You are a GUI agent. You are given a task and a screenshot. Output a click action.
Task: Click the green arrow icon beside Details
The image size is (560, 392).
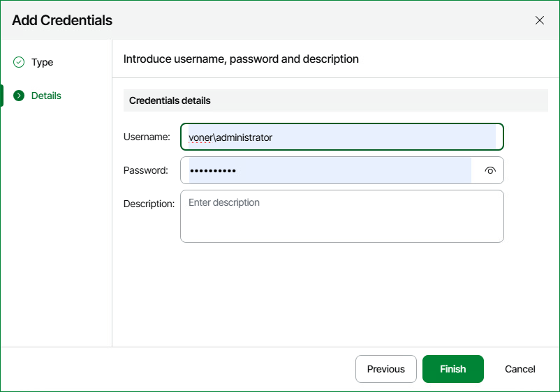pos(19,96)
